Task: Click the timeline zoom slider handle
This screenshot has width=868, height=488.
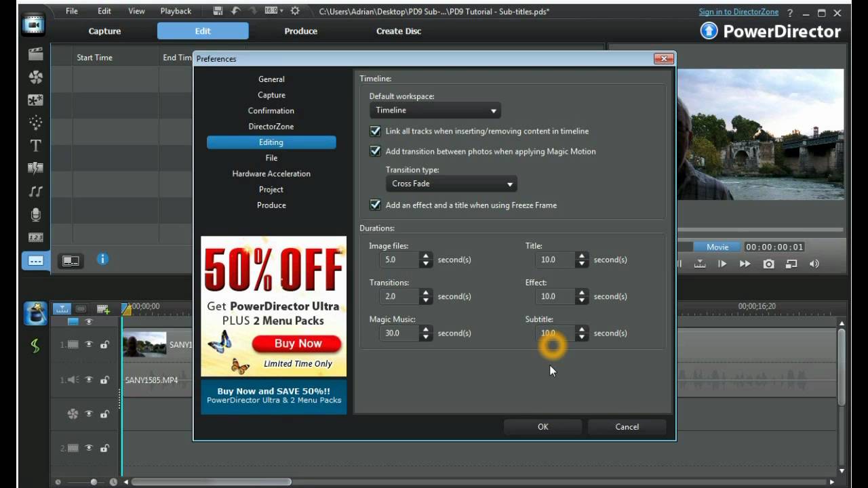Action: (x=94, y=482)
